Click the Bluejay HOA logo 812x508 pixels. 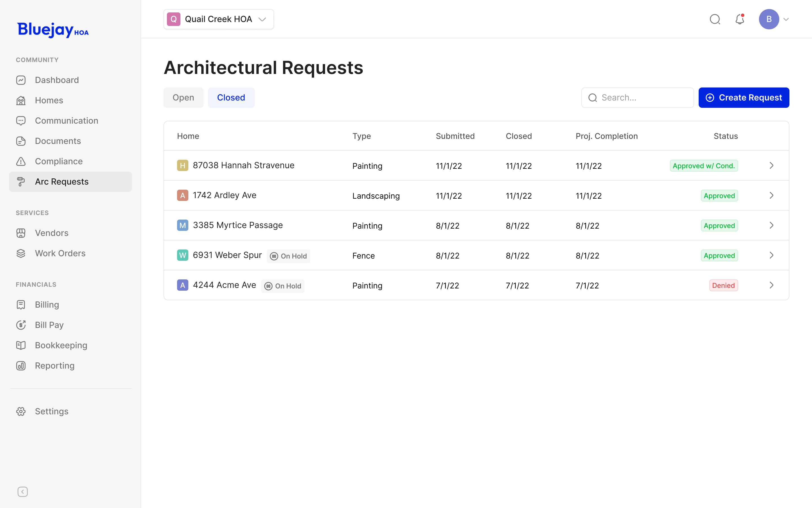[53, 30]
